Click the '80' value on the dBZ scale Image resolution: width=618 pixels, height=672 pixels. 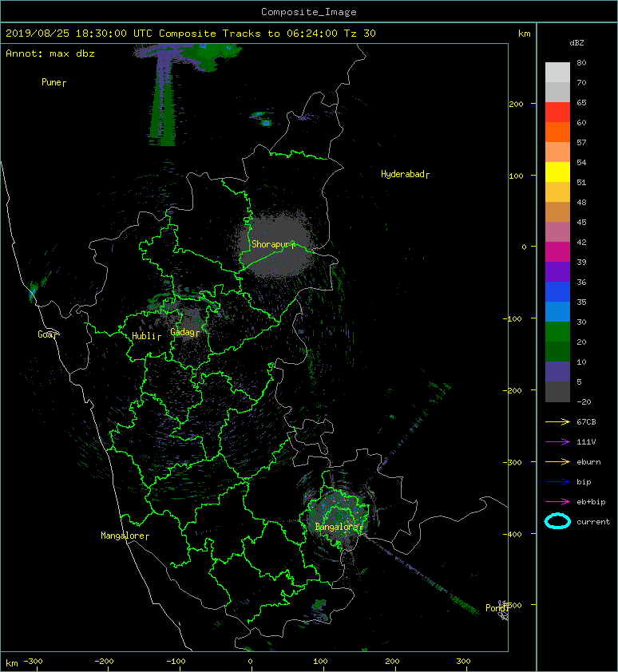(581, 62)
